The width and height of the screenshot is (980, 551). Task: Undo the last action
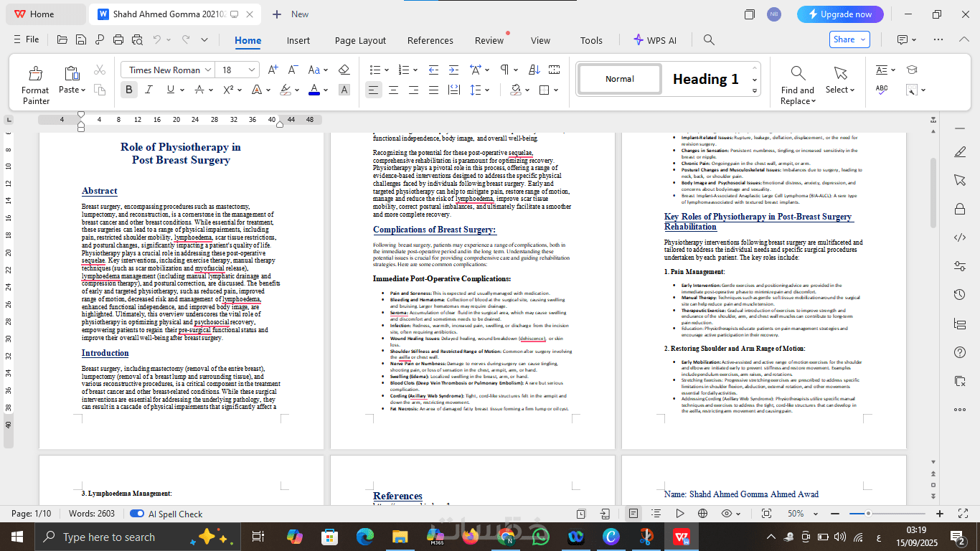(x=157, y=40)
